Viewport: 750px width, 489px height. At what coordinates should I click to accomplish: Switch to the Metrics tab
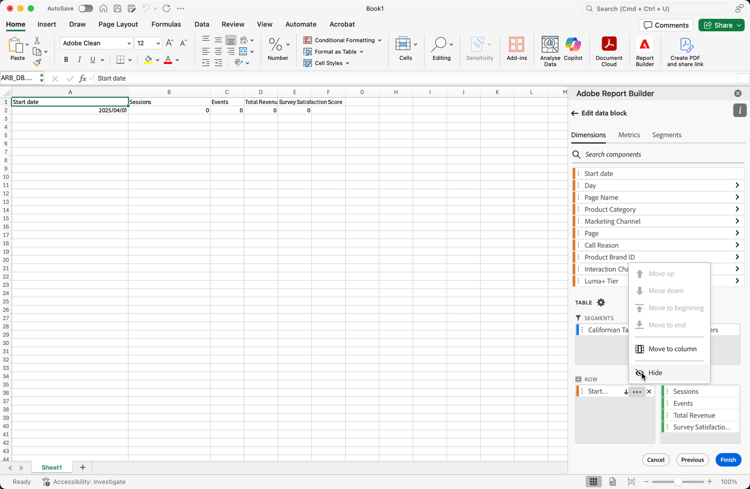[629, 135]
